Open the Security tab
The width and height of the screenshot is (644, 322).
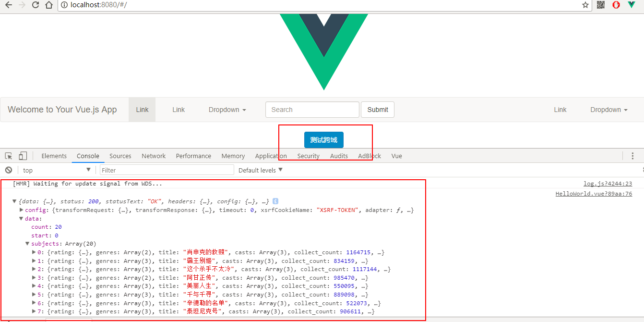pyautogui.click(x=309, y=156)
